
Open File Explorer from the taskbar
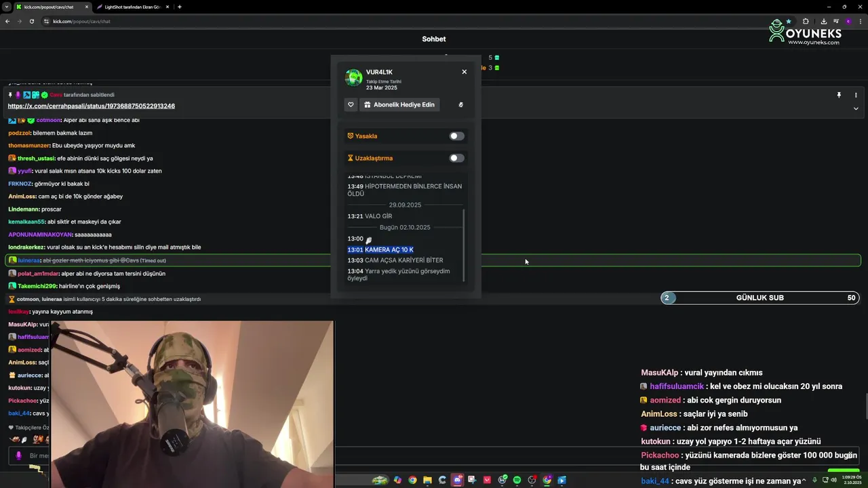click(427, 481)
